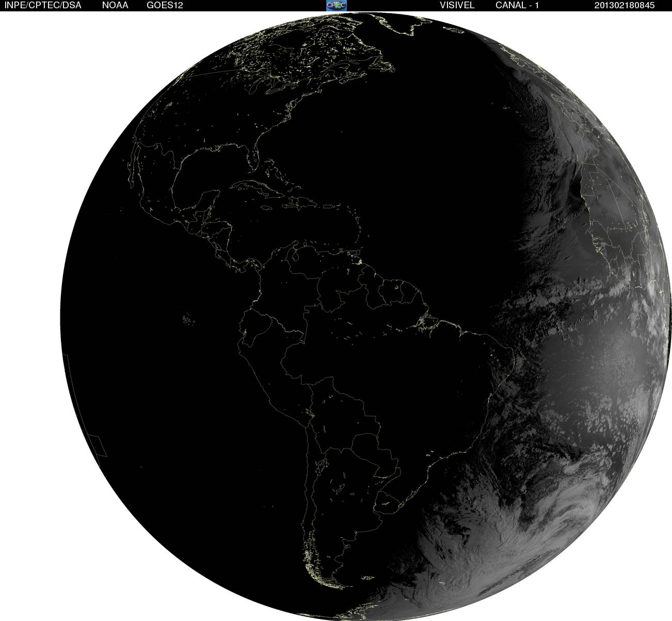
Task: Click the timestamp 201302180845
Action: 625,5
